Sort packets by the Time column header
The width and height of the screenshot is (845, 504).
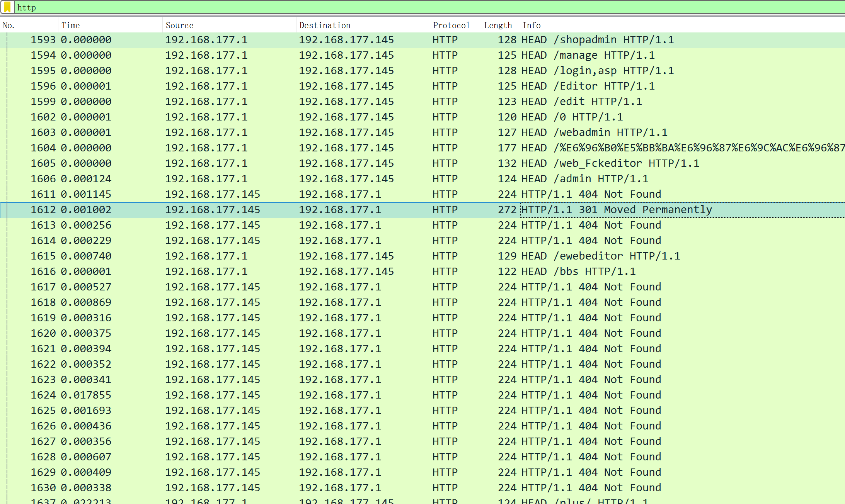coord(70,25)
